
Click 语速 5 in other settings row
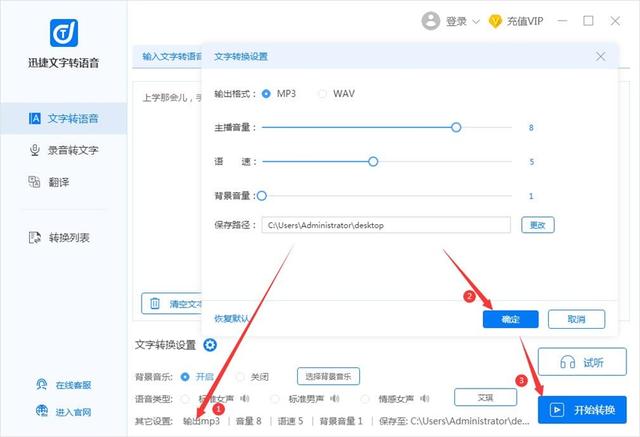tap(291, 421)
